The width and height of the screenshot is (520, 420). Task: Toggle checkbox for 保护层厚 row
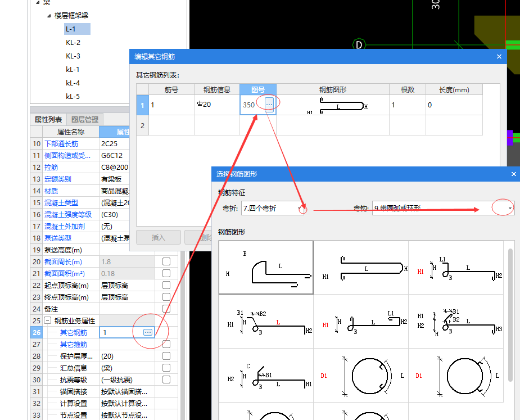point(166,356)
